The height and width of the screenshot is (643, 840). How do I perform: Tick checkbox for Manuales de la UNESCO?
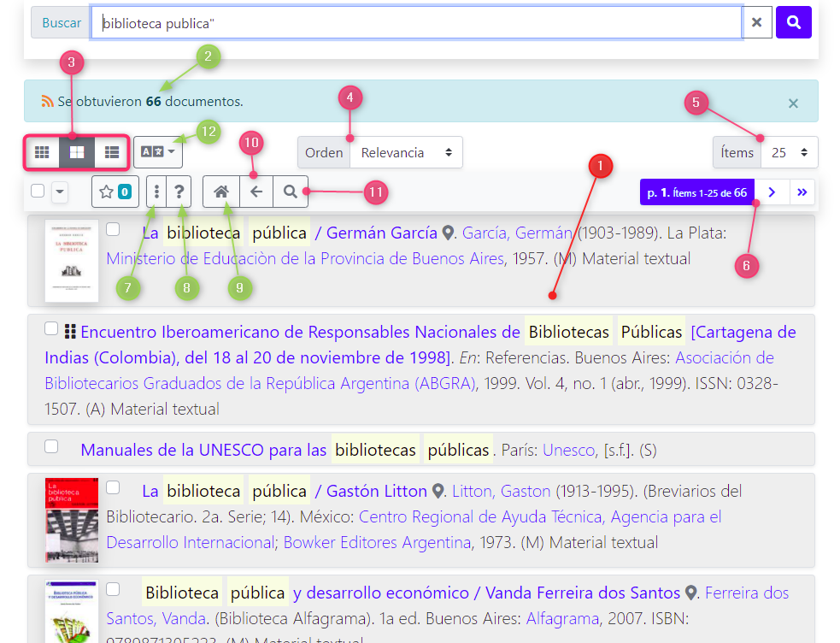pos(51,446)
